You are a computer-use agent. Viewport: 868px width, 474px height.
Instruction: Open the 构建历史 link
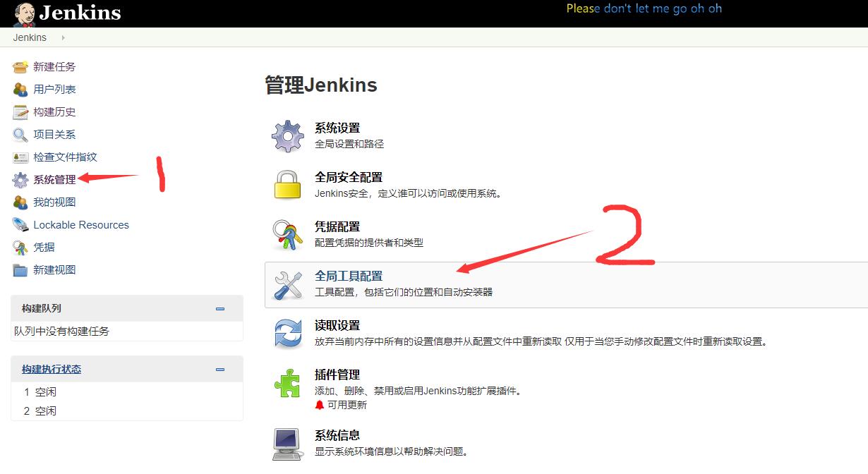tap(54, 112)
